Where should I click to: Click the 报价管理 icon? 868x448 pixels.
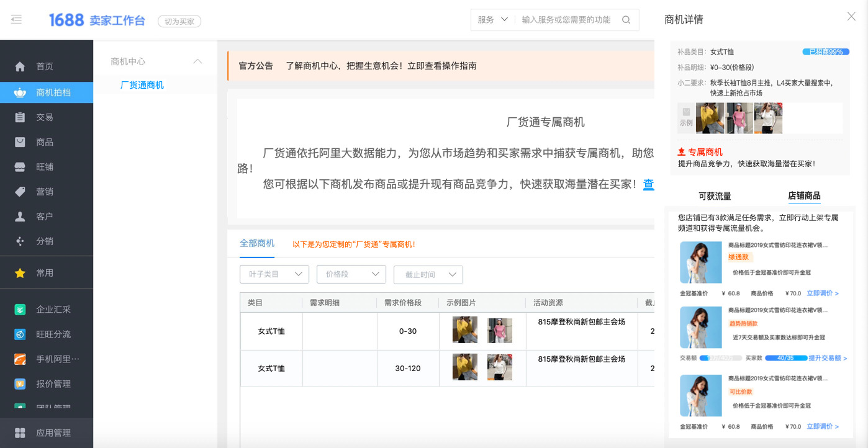(x=20, y=384)
